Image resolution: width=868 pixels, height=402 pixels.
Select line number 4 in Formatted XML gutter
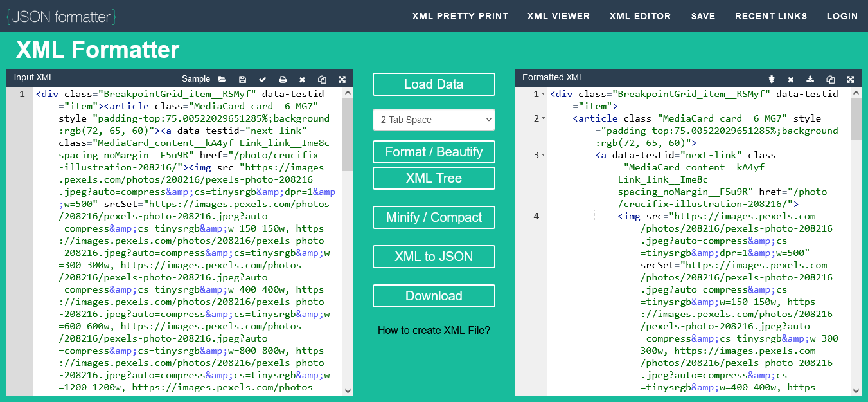point(536,217)
